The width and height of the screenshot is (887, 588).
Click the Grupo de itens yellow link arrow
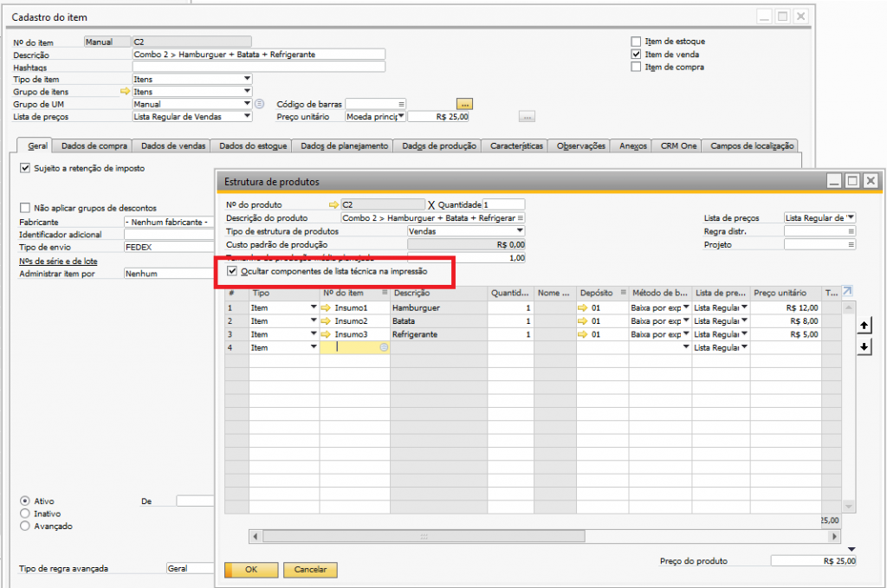click(x=124, y=91)
